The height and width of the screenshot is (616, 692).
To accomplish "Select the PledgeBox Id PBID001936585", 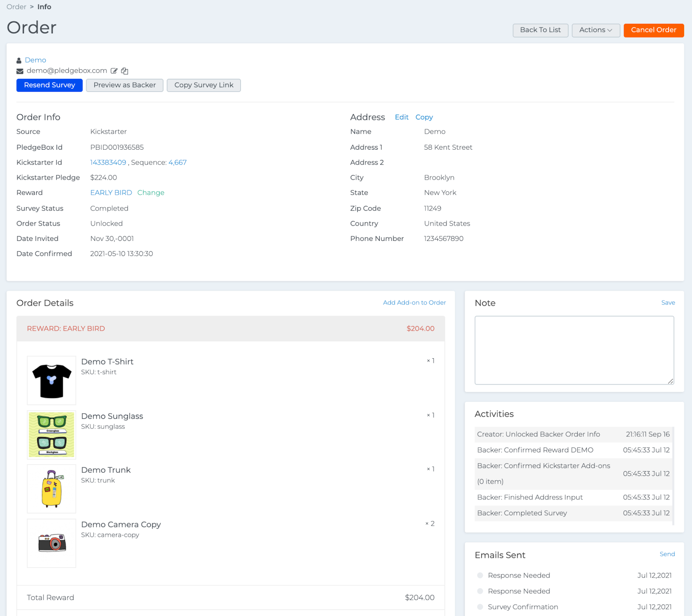I will [117, 148].
